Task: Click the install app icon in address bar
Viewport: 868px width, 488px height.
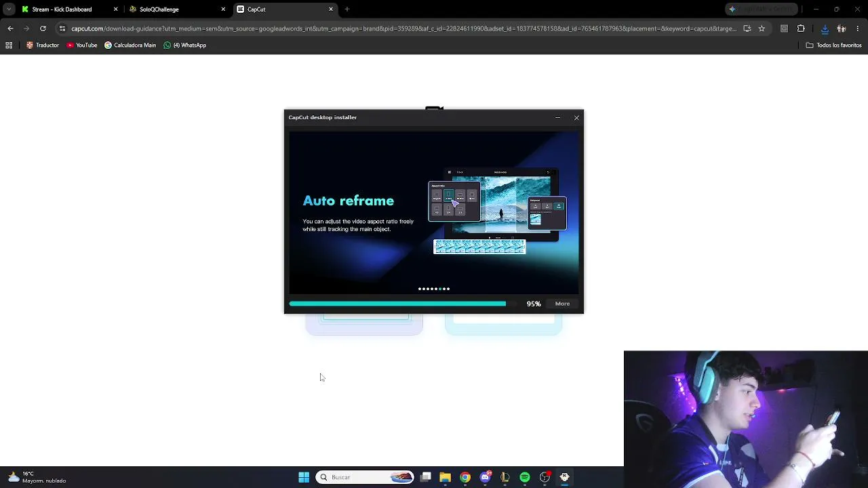Action: point(747,28)
